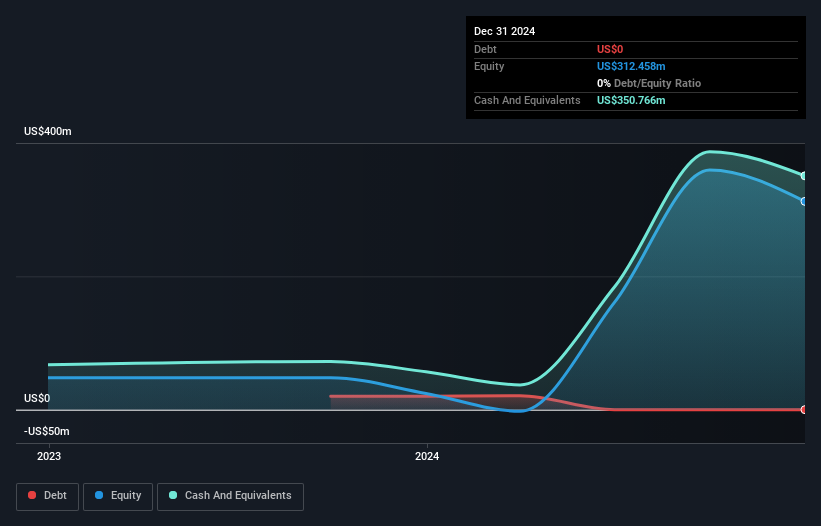Click the US$312.458m equity value
821x526 pixels.
pos(631,66)
